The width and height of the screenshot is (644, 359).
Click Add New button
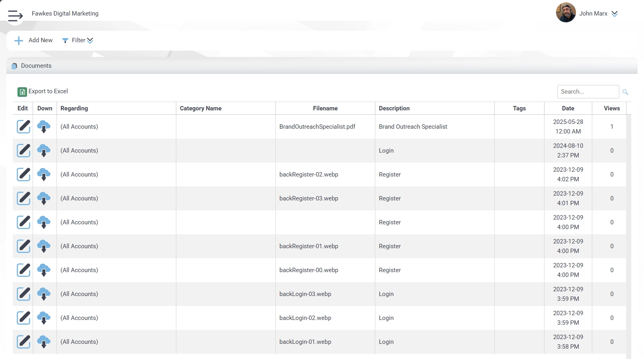pos(34,40)
